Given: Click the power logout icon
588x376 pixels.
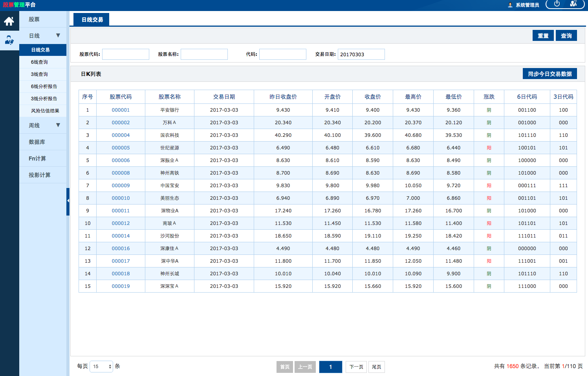Looking at the screenshot, I should tap(557, 4).
